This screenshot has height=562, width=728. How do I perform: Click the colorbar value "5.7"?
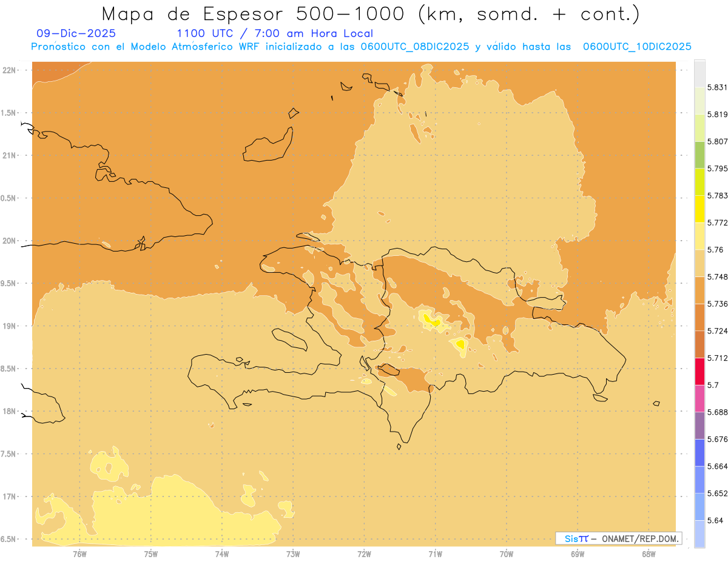tap(713, 385)
